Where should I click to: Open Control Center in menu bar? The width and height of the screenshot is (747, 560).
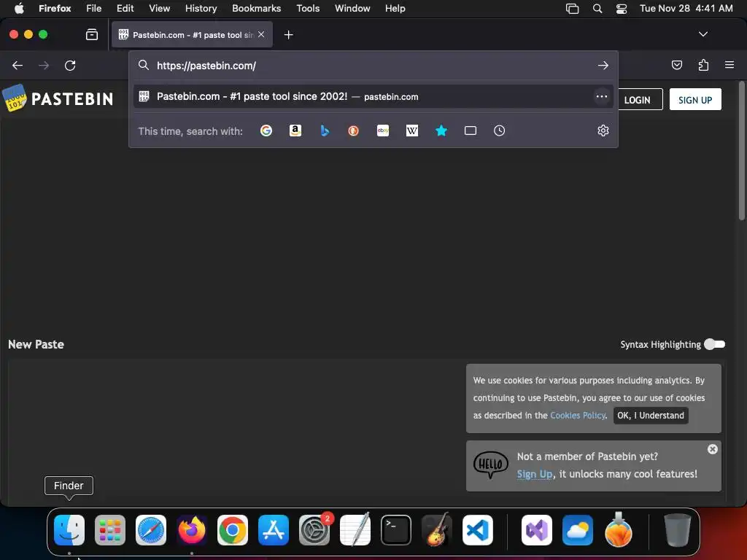622,8
